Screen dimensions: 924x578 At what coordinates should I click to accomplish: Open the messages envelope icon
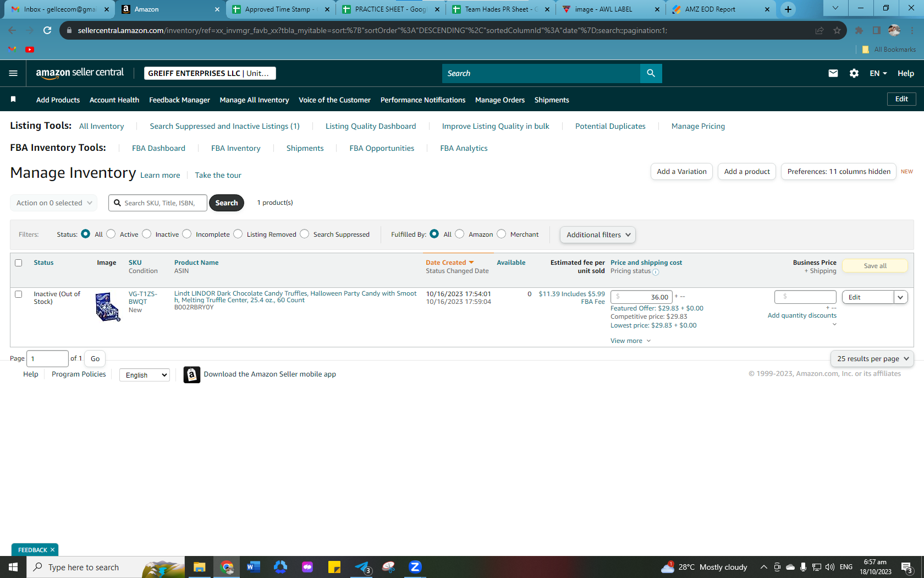(x=833, y=73)
